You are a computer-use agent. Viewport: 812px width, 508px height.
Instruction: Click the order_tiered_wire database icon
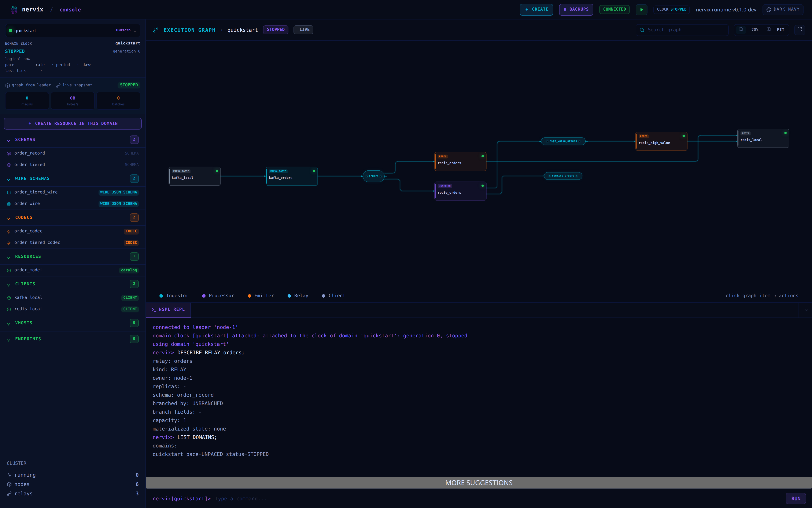coord(9,193)
